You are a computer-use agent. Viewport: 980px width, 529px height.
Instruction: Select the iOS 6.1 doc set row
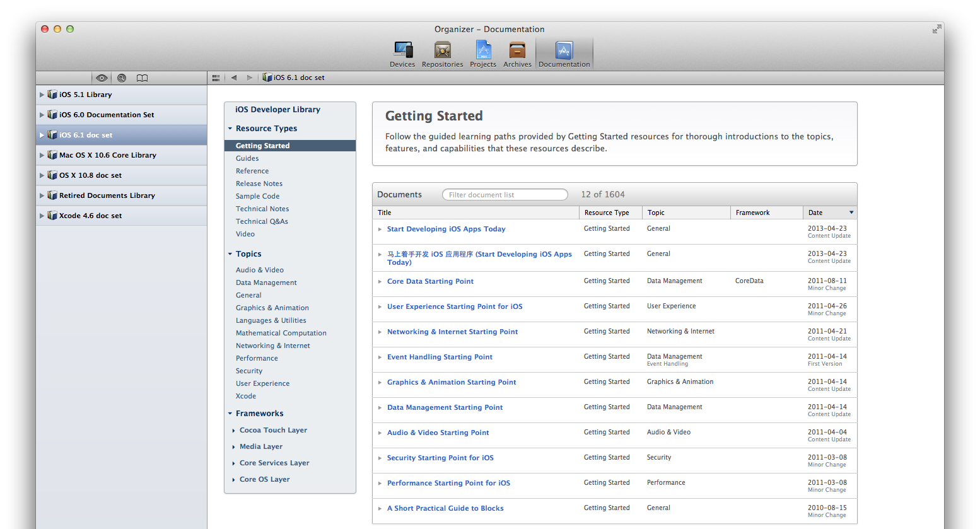[x=122, y=135]
